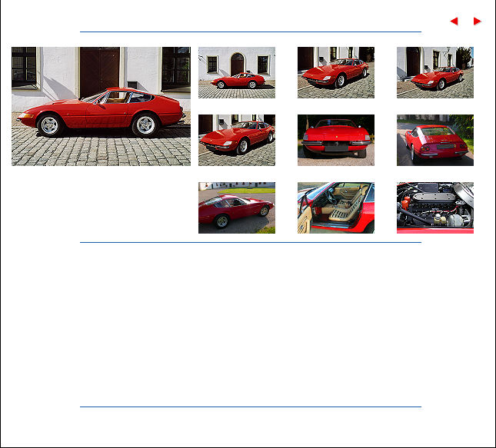
Task: Open the rear view thumbnail of the car
Action: tap(435, 140)
